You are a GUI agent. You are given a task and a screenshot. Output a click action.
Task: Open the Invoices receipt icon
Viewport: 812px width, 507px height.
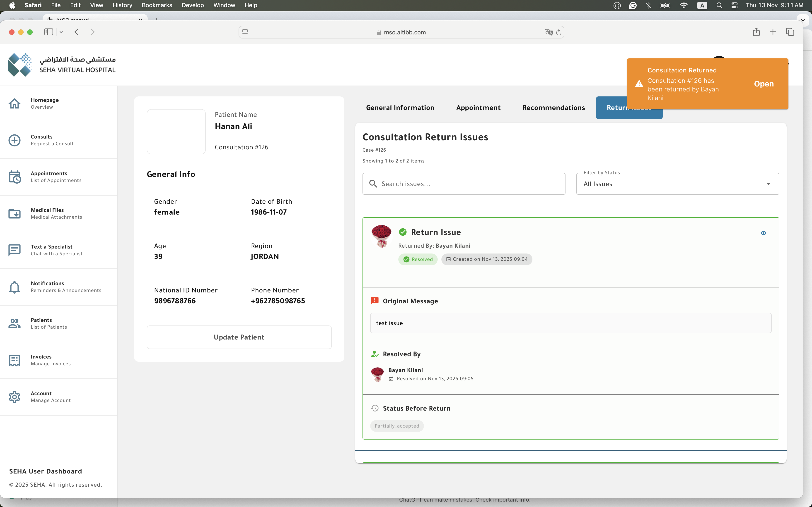tap(14, 361)
